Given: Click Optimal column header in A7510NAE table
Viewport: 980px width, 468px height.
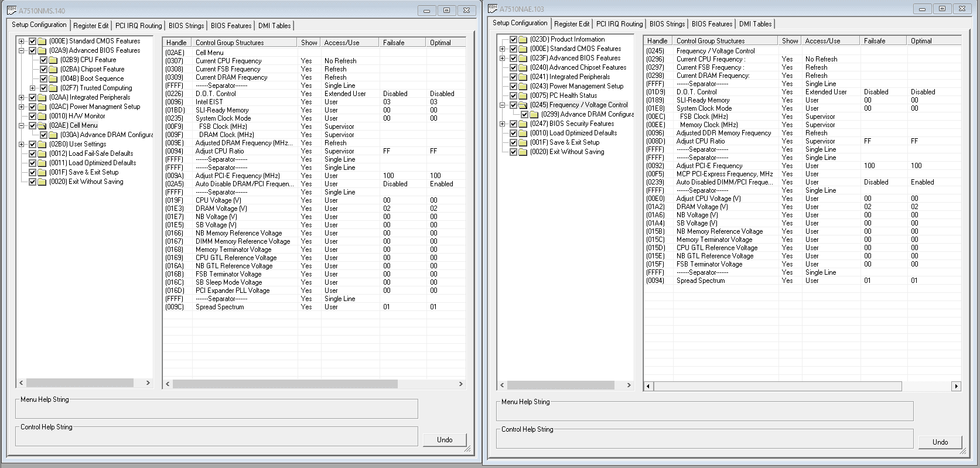Looking at the screenshot, I should click(x=934, y=41).
